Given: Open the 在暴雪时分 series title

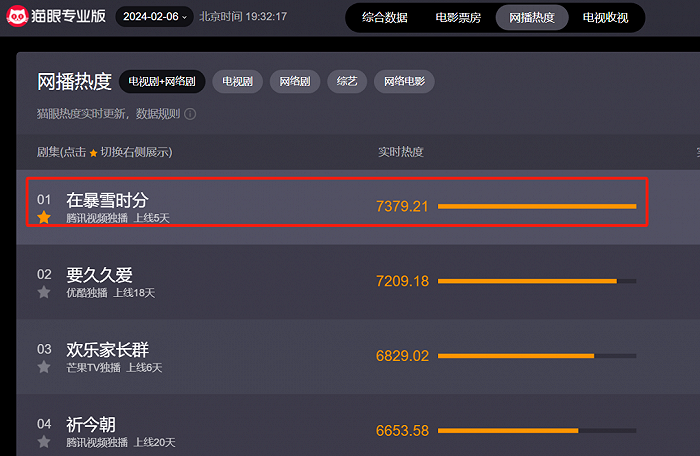Looking at the screenshot, I should [x=107, y=200].
